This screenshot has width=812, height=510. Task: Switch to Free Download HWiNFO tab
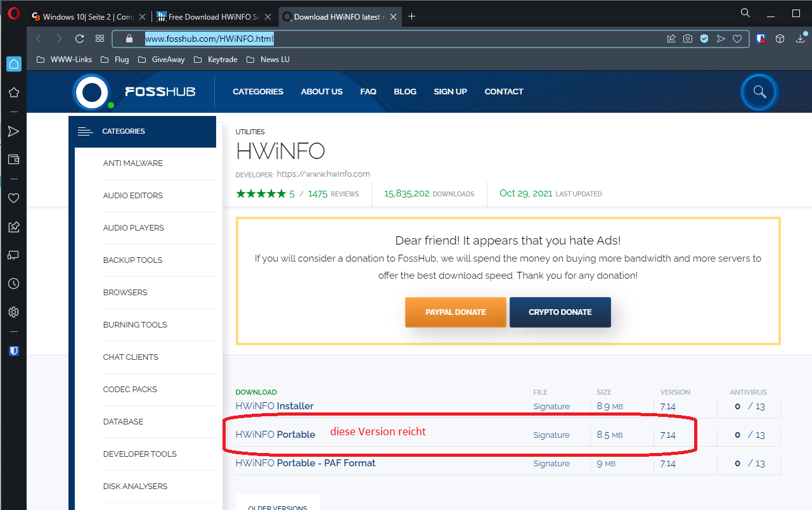(x=214, y=17)
